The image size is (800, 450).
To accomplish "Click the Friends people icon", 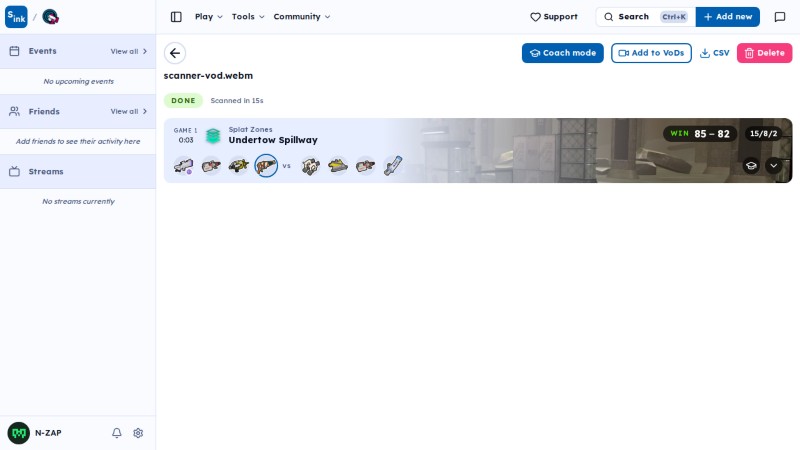I will click(14, 111).
